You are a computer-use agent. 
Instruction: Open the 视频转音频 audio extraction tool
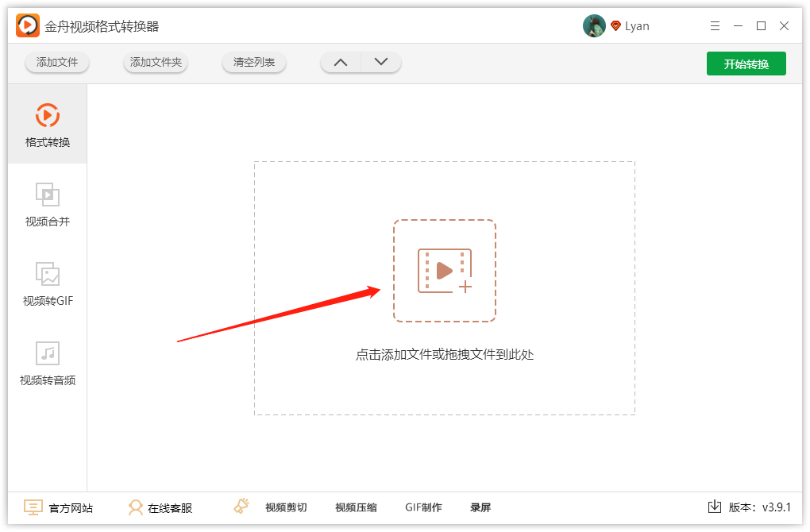click(48, 363)
